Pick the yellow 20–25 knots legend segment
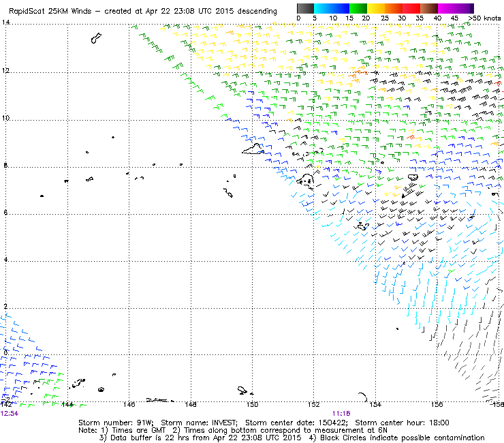The height and width of the screenshot is (443, 504). [376, 8]
